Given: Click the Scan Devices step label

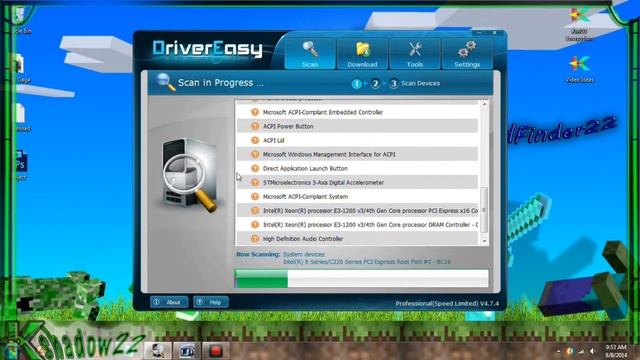Looking at the screenshot, I should point(420,83).
